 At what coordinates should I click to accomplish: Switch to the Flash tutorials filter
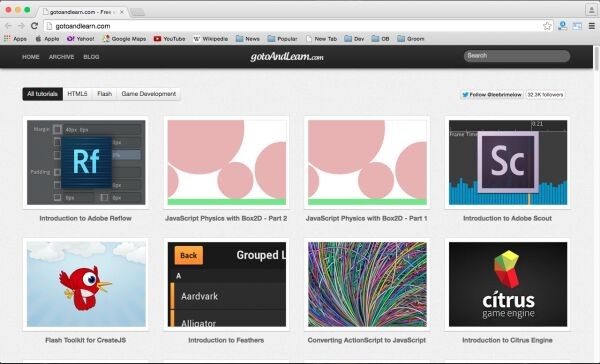click(104, 94)
